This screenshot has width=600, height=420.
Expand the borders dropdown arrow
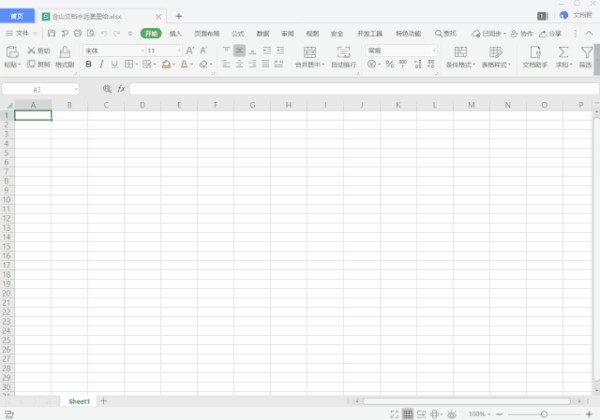tap(137, 64)
